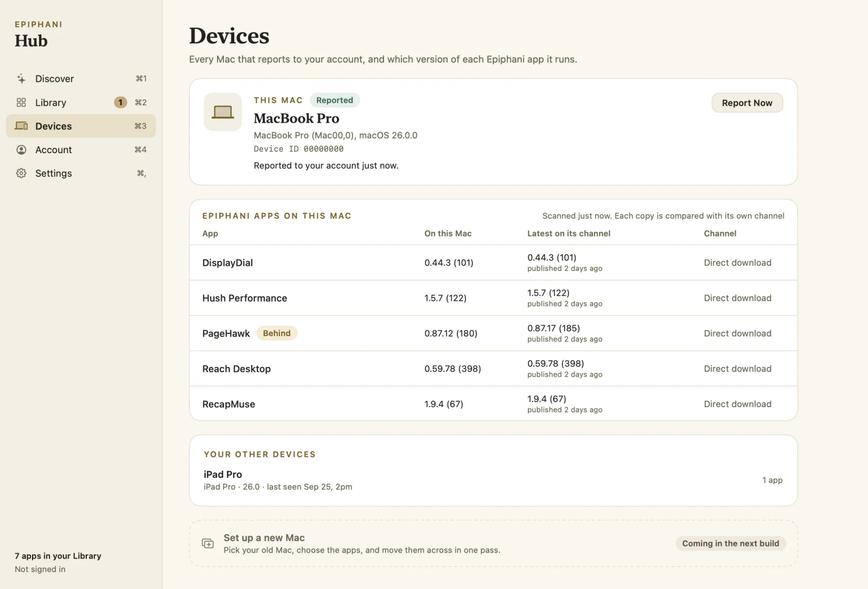The width and height of the screenshot is (868, 589).
Task: Click the Discover sparkle icon
Action: tap(21, 79)
